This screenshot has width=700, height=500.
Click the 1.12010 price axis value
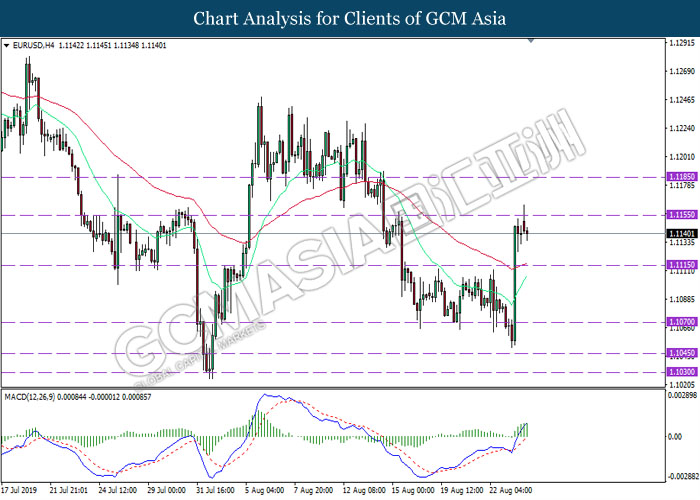coord(682,157)
